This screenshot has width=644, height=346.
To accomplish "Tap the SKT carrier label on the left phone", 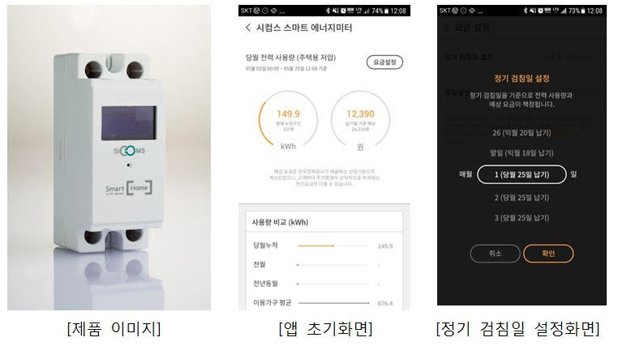I will (x=247, y=11).
